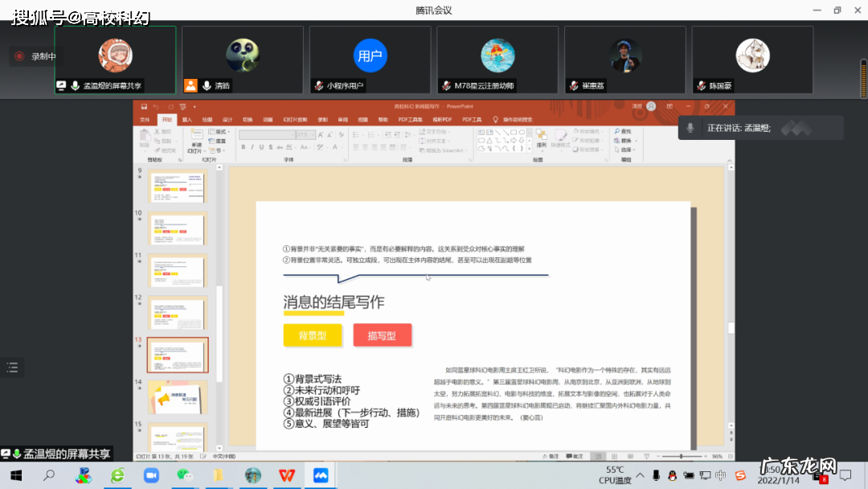Toggle italic formatting

252,146
